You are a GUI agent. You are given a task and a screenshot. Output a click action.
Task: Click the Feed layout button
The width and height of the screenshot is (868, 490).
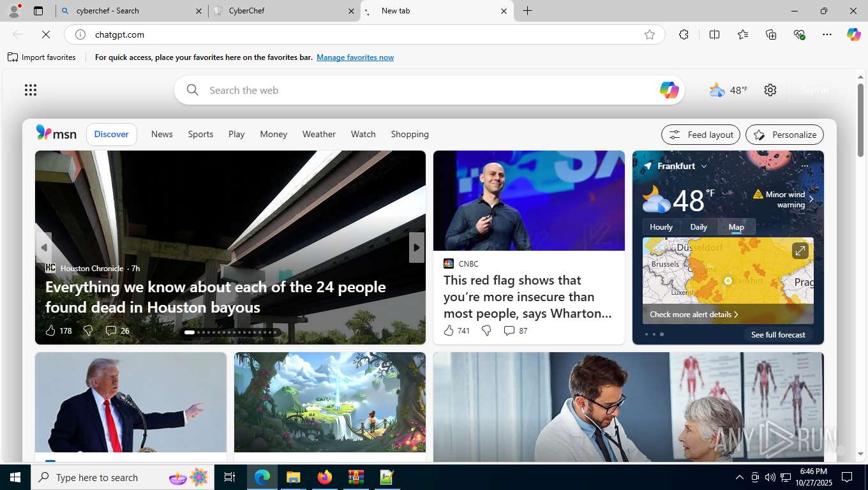coord(701,135)
